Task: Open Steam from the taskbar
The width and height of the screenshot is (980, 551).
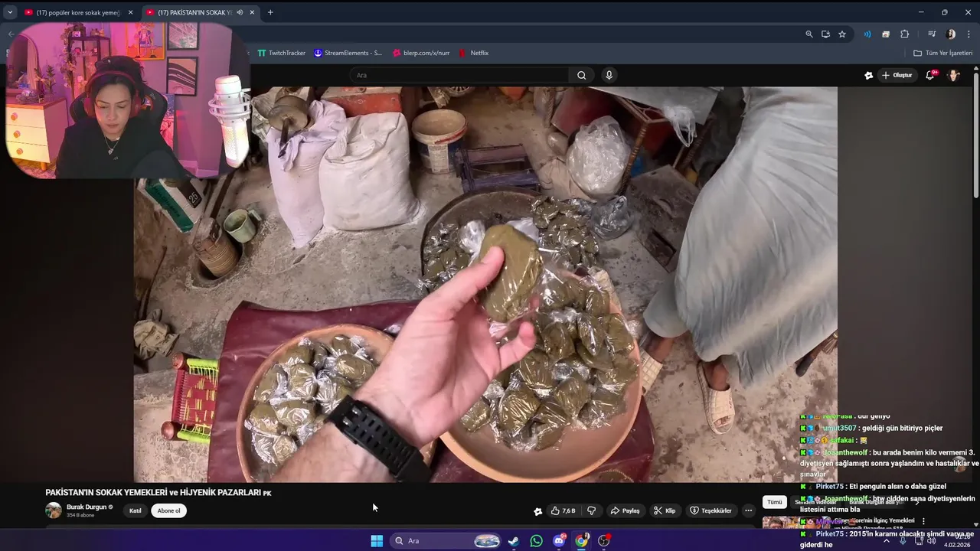Action: (x=514, y=541)
